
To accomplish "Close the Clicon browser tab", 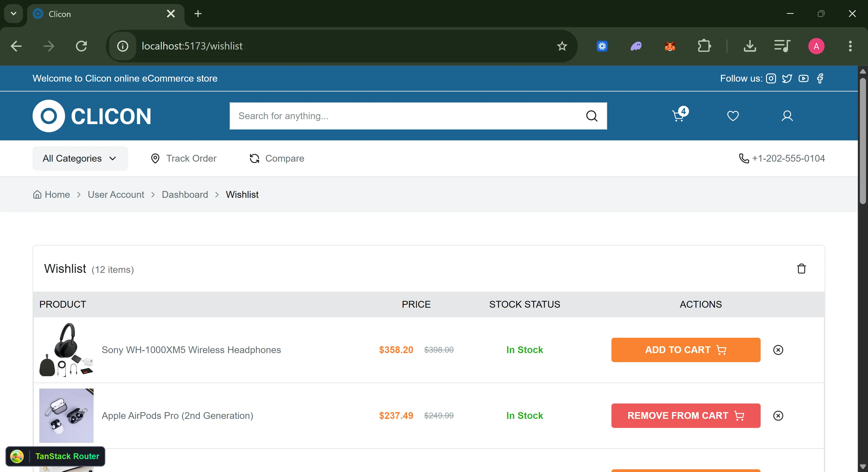I will click(171, 14).
